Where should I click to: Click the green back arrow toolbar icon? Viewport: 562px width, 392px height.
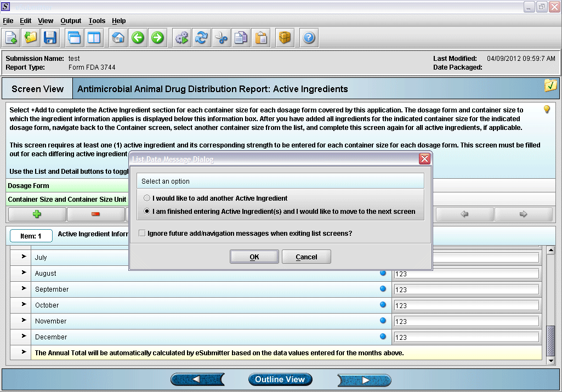[138, 38]
